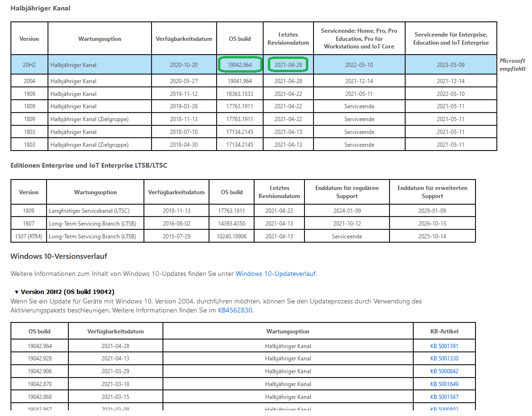
Task: Click revision date 2021-04-28 in the 20H2 row
Action: click(x=288, y=65)
